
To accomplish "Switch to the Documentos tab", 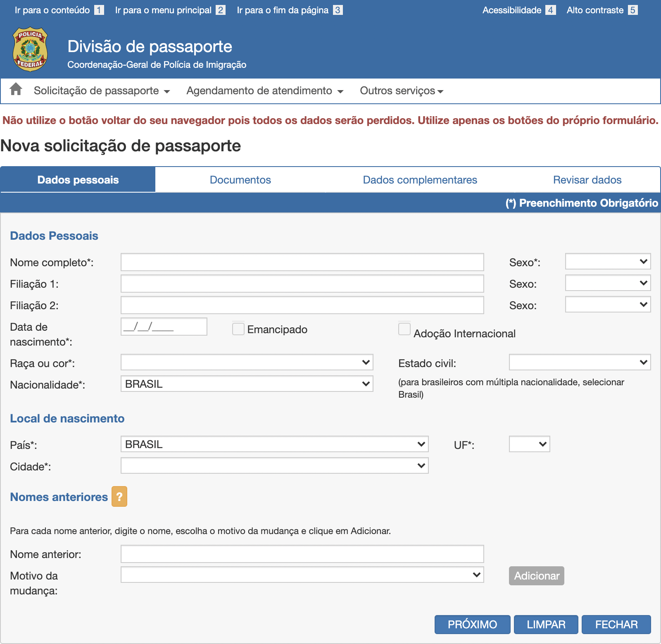I will [x=240, y=179].
